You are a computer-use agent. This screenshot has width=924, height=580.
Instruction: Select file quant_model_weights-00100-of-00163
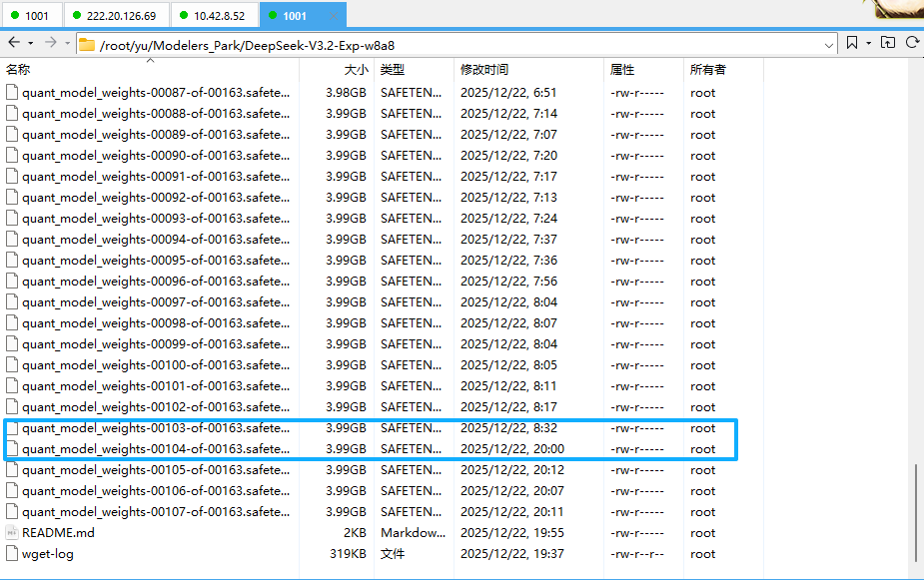click(x=156, y=365)
